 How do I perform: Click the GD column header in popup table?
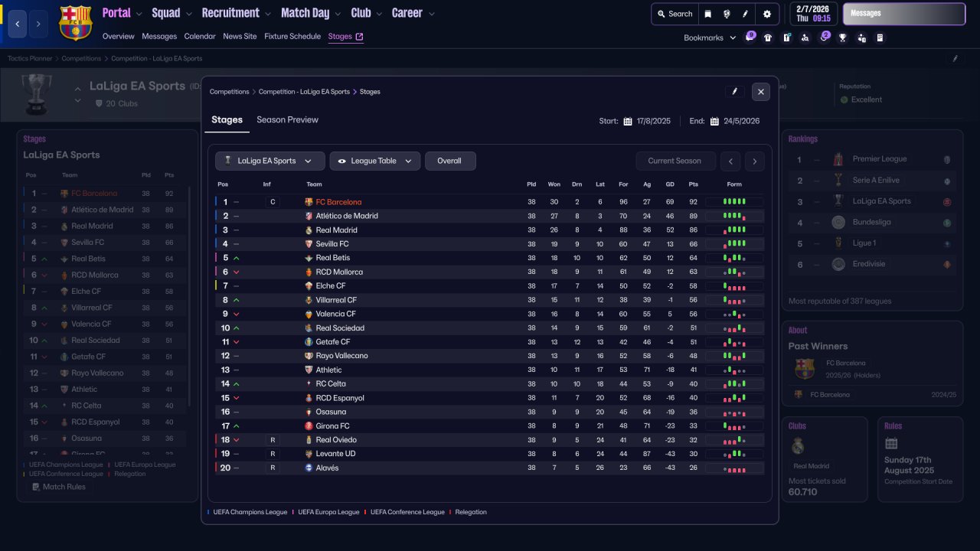click(670, 184)
